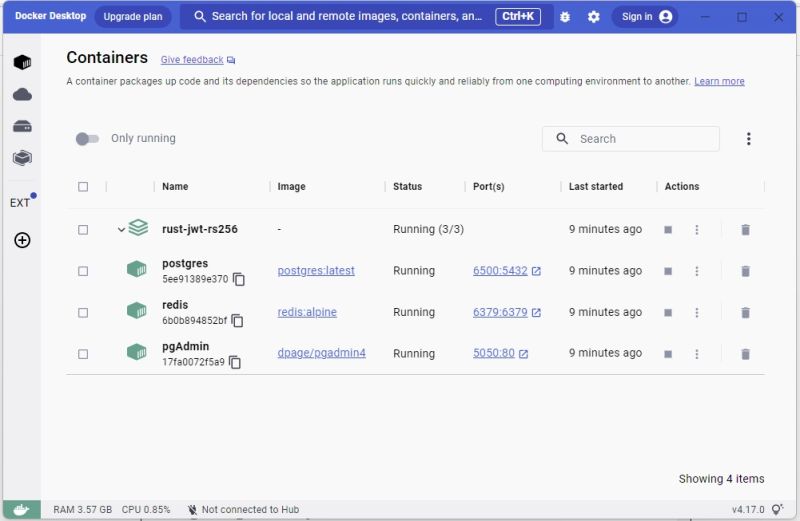The width and height of the screenshot is (800, 521).
Task: Open the notification lightbulb icon in status bar
Action: 777,509
